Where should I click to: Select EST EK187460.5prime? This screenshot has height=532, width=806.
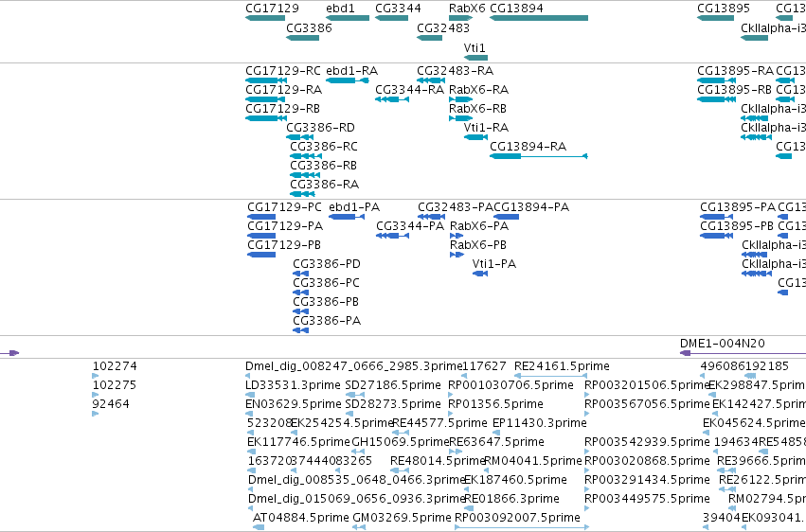[x=515, y=480]
